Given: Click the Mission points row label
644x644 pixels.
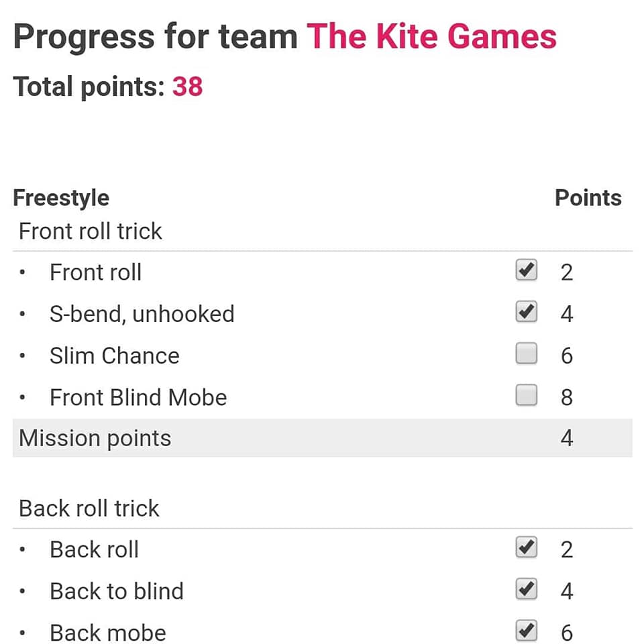Looking at the screenshot, I should click(x=95, y=438).
